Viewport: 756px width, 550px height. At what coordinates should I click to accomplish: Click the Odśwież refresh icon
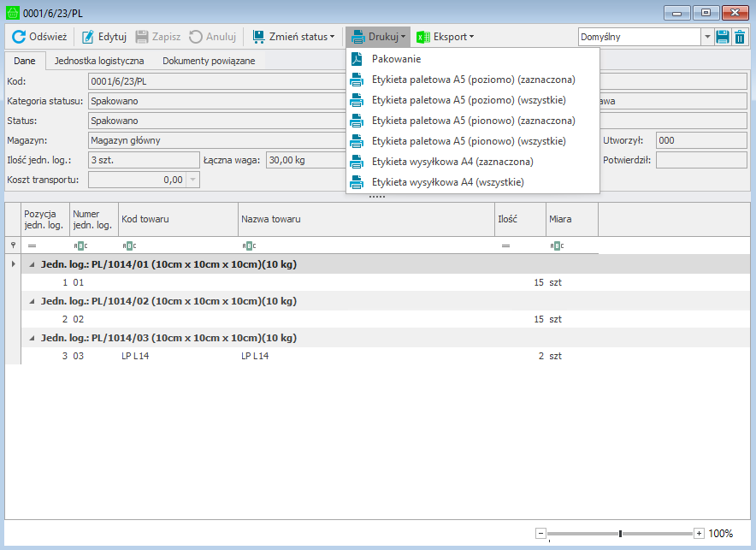pyautogui.click(x=19, y=37)
